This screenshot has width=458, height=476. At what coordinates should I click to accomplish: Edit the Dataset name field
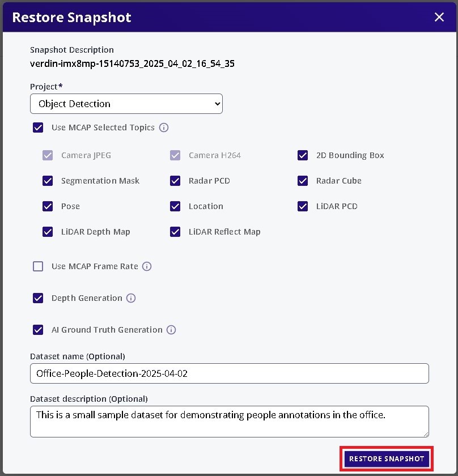(x=230, y=373)
